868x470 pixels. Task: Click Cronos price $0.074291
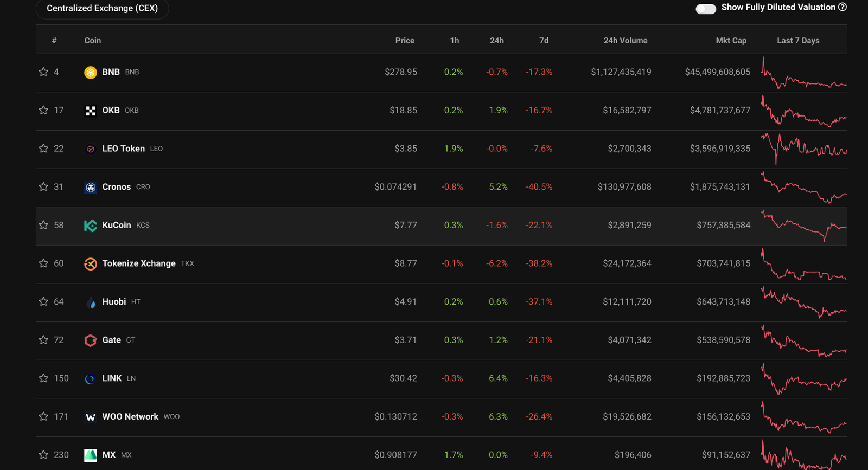pos(395,187)
